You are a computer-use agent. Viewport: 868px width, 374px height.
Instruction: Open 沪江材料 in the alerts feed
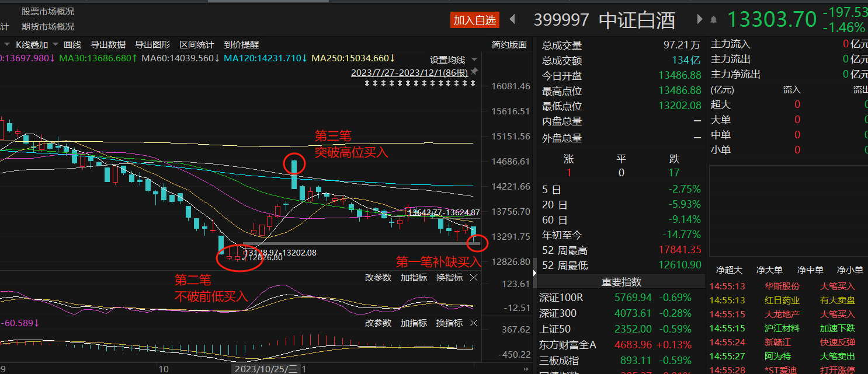point(782,328)
